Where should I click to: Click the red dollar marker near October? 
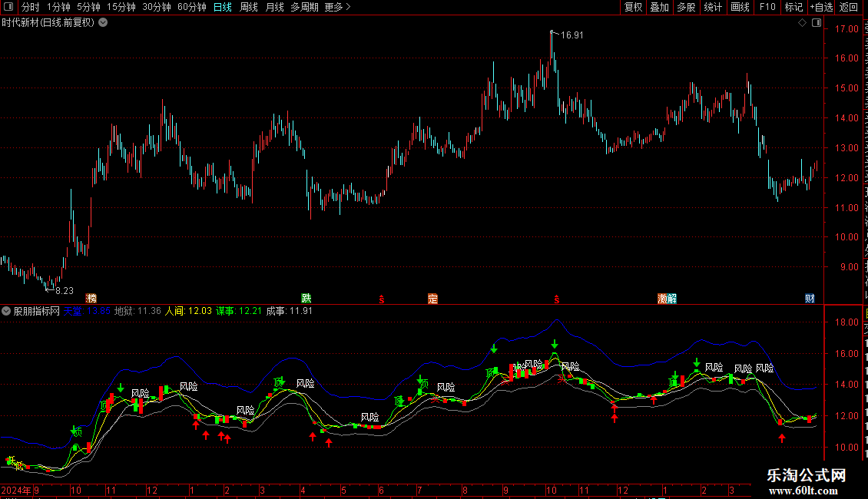pos(556,299)
